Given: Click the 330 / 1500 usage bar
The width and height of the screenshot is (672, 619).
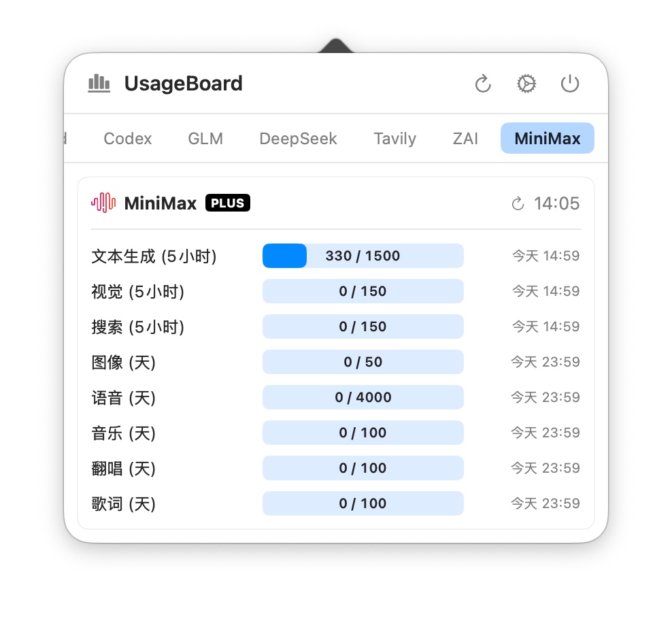Looking at the screenshot, I should pos(363,256).
